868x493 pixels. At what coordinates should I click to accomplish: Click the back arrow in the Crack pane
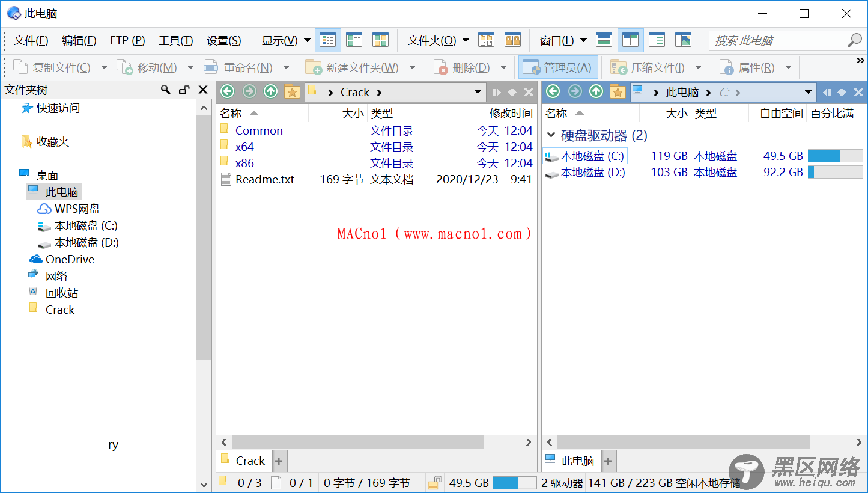point(227,92)
